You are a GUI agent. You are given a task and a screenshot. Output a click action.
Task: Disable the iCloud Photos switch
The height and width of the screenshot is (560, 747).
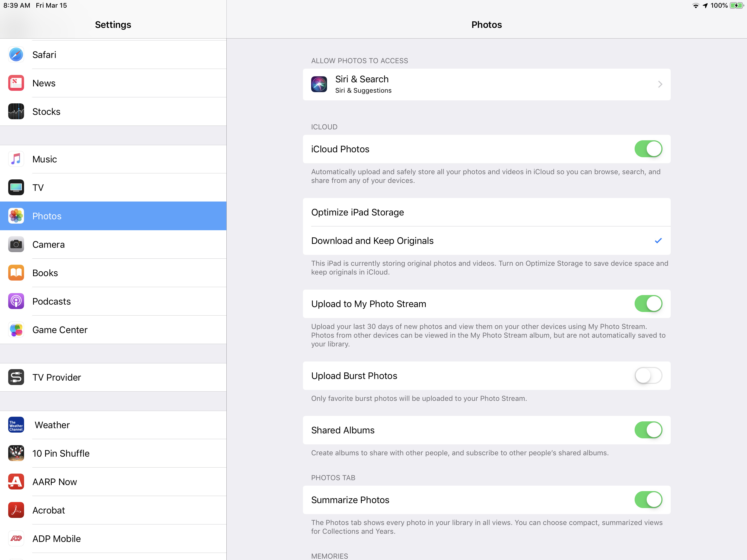pyautogui.click(x=648, y=149)
